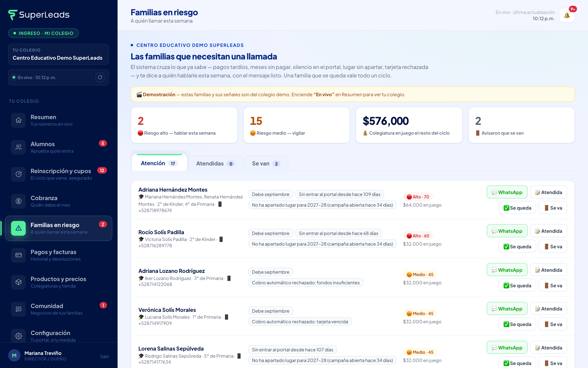The width and height of the screenshot is (588, 368).
Task: Open Reinscripción y cupos icon
Action: tap(19, 174)
